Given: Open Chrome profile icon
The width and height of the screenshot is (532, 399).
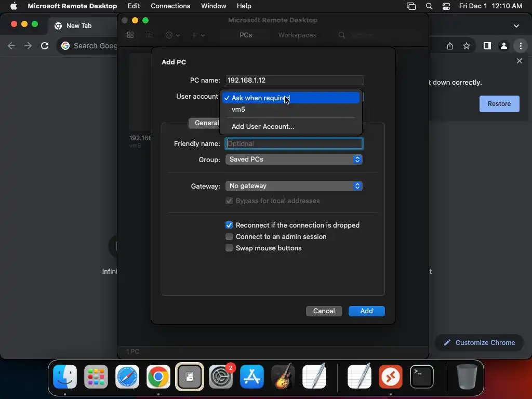Looking at the screenshot, I should point(504,46).
